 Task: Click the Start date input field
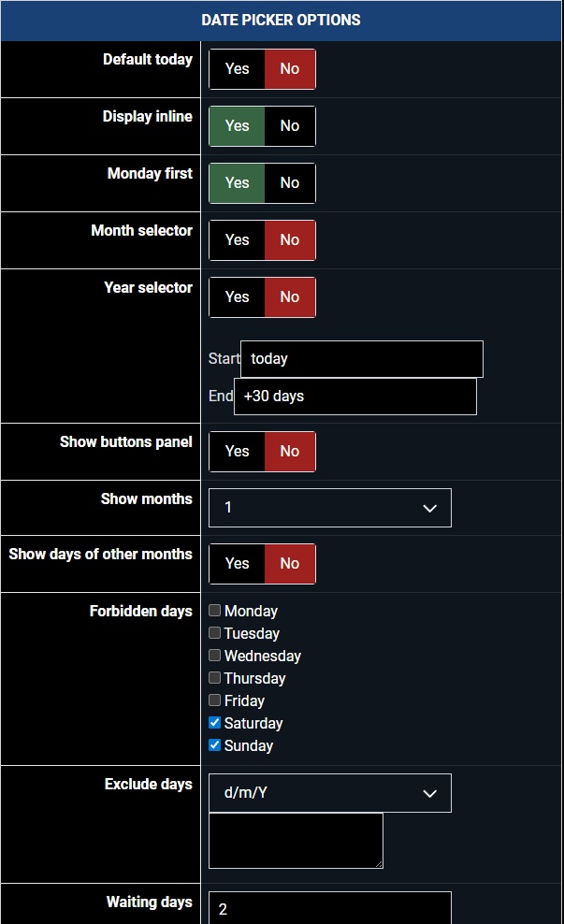coord(361,359)
